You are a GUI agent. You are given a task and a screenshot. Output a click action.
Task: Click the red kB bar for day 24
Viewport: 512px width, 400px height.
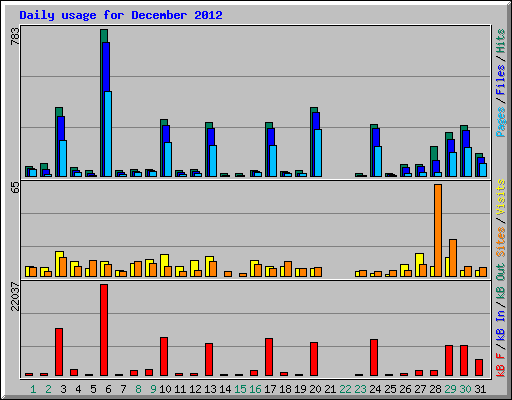[x=374, y=357]
